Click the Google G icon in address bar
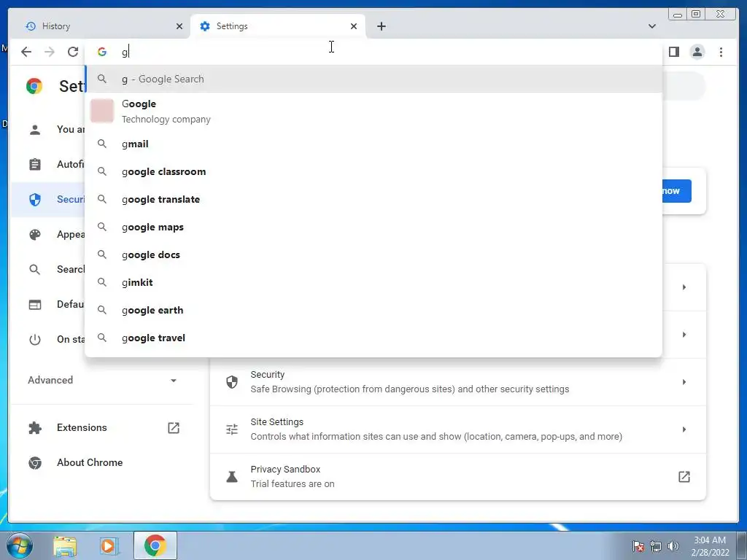This screenshot has width=747, height=560. [x=102, y=52]
